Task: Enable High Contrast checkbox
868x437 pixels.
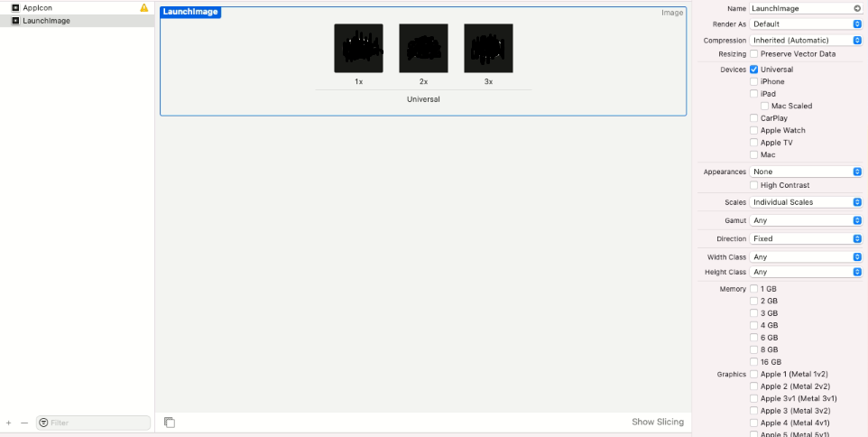Action: point(754,185)
